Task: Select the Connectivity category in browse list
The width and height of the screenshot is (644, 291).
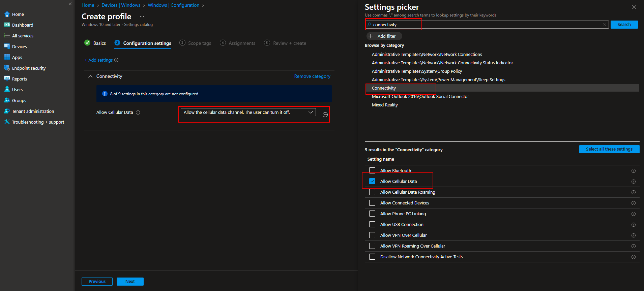Action: (x=502, y=88)
